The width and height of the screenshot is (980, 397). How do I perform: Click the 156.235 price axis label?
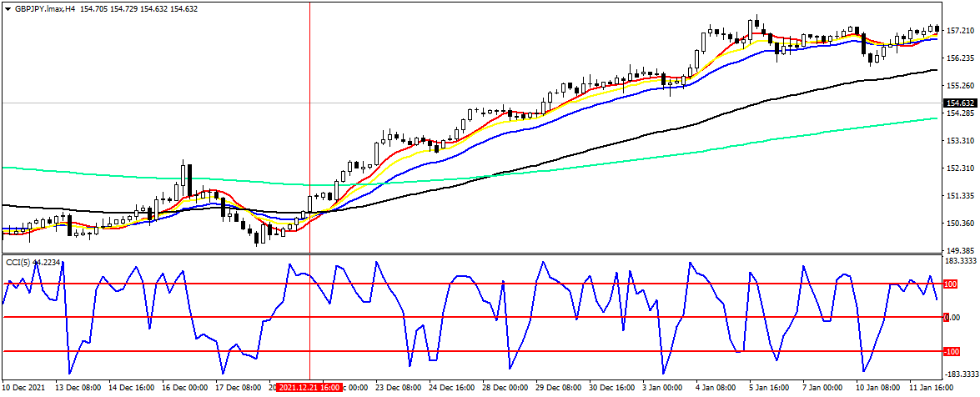[962, 58]
